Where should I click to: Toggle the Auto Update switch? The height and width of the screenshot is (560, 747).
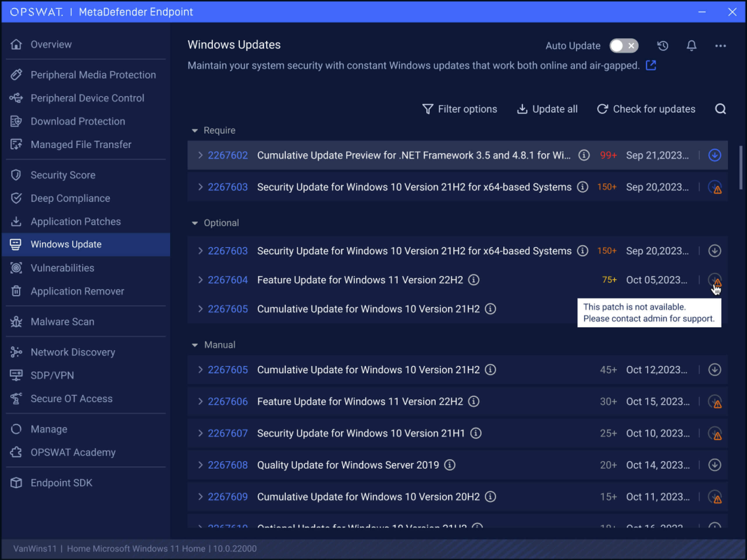(623, 46)
